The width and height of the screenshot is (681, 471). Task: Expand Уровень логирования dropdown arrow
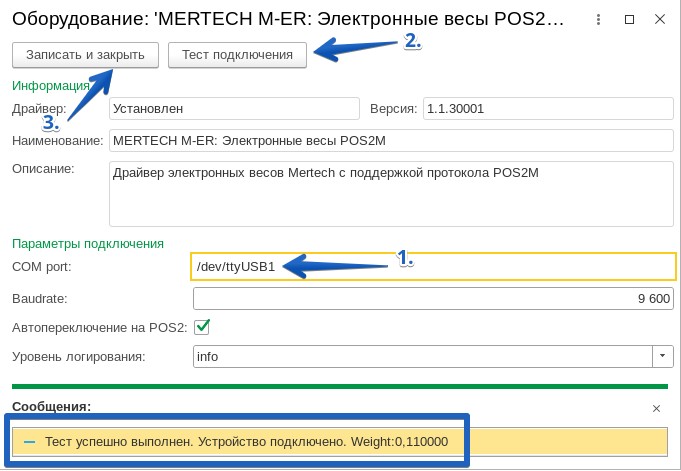click(x=662, y=356)
